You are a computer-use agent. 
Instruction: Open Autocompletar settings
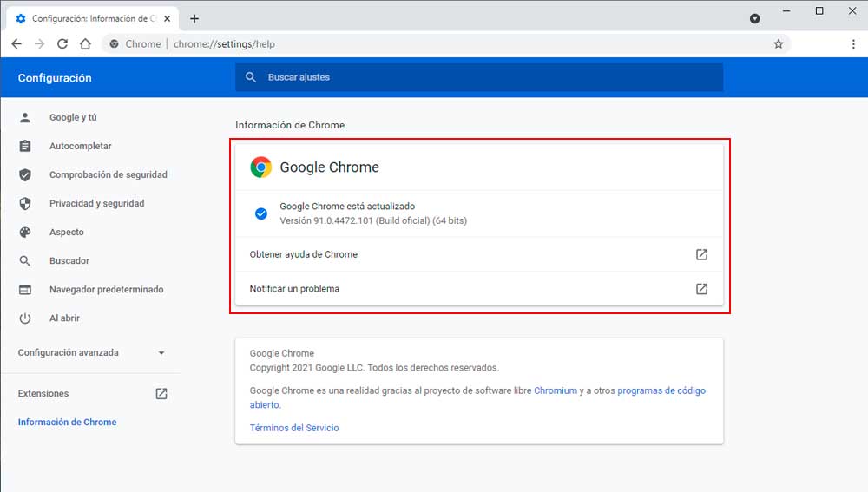(80, 146)
